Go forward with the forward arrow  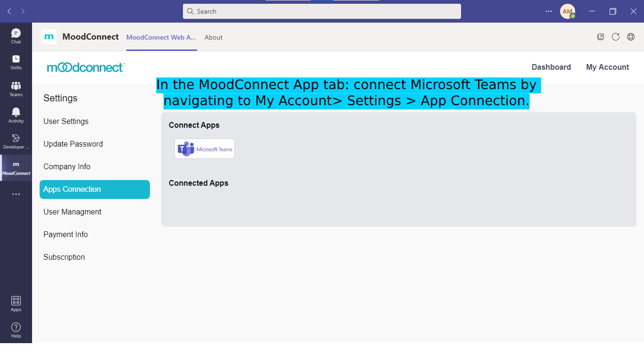click(23, 11)
